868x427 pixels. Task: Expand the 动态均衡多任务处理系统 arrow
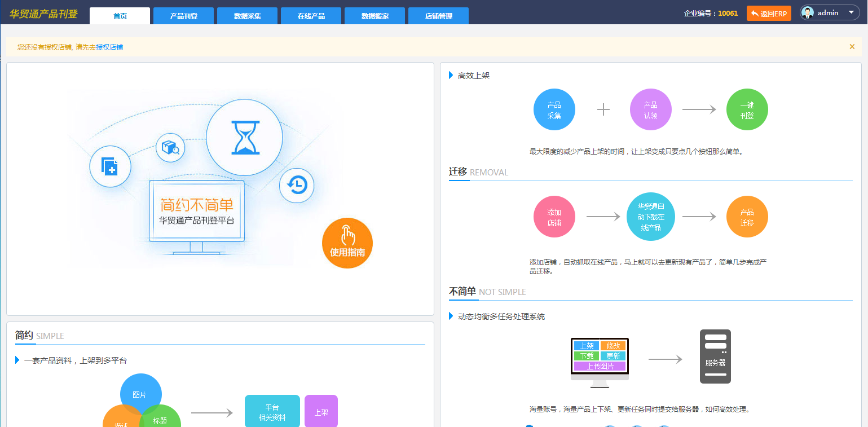pos(451,316)
